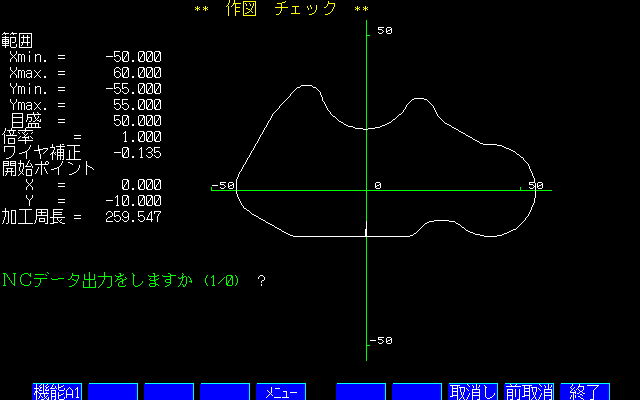Click the 加工周長 label
This screenshot has width=640, height=400.
(x=33, y=217)
